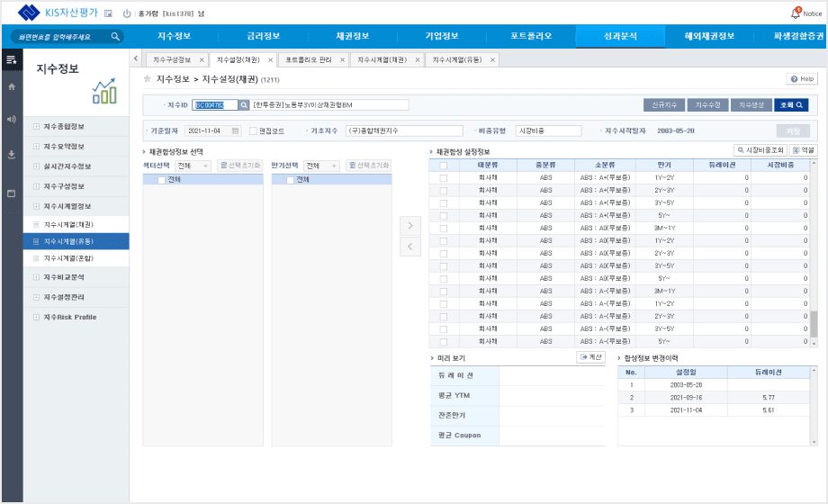Open the 해외채권정보 top menu
The image size is (828, 504).
(x=709, y=37)
